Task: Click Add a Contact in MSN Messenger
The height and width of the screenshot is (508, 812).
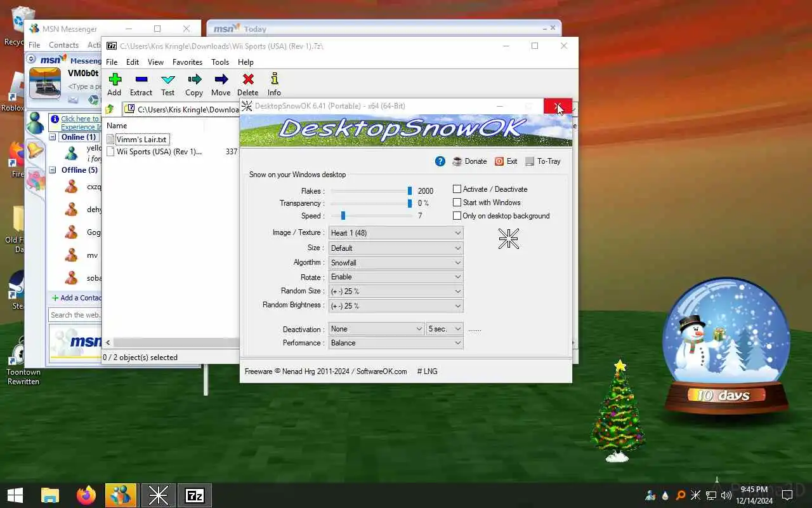Action: click(x=76, y=298)
